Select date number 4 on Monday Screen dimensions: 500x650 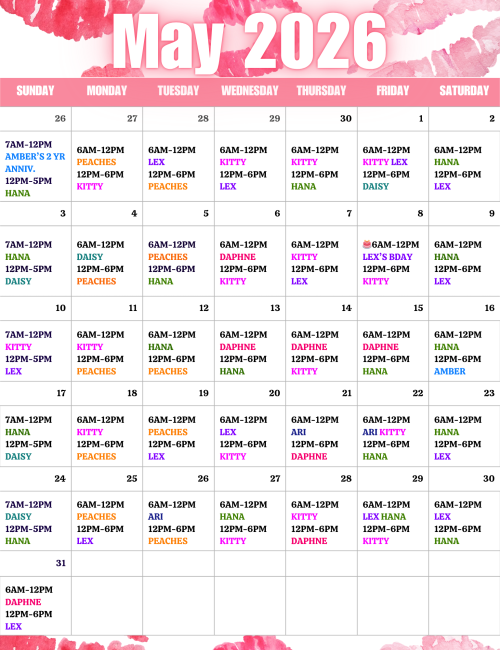pos(134,213)
